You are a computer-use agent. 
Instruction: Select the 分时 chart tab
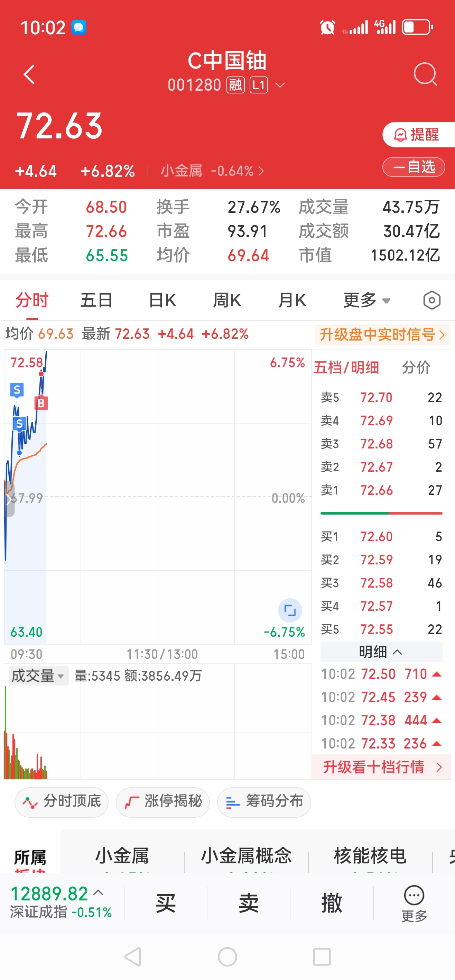tap(32, 300)
